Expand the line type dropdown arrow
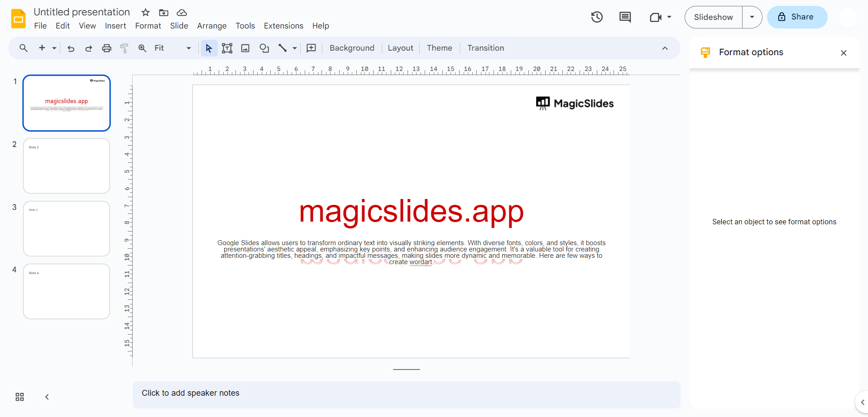This screenshot has height=417, width=868. pyautogui.click(x=295, y=48)
